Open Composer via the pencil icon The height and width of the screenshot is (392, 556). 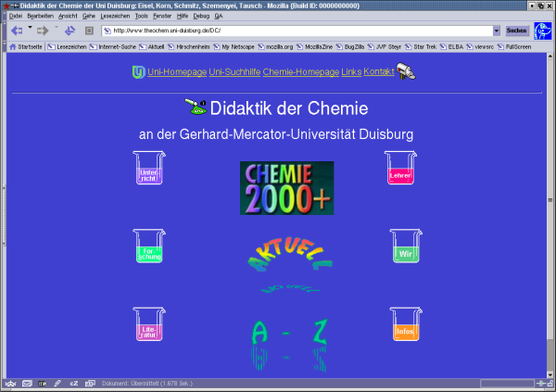[57, 384]
